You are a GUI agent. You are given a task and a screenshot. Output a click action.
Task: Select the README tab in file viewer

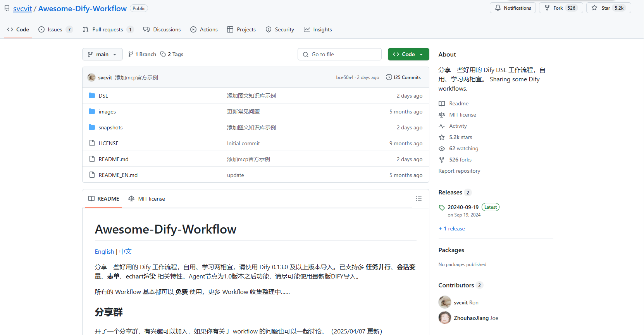tap(103, 199)
